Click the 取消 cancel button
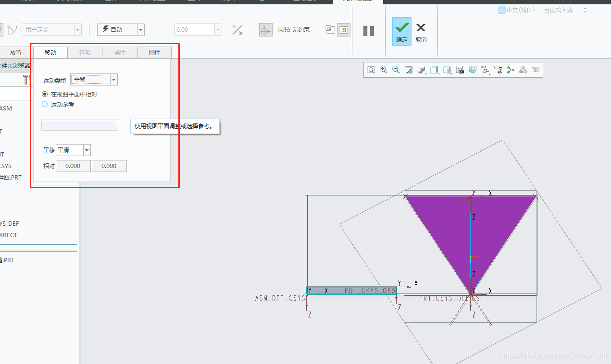Image resolution: width=611 pixels, height=364 pixels. tap(421, 32)
